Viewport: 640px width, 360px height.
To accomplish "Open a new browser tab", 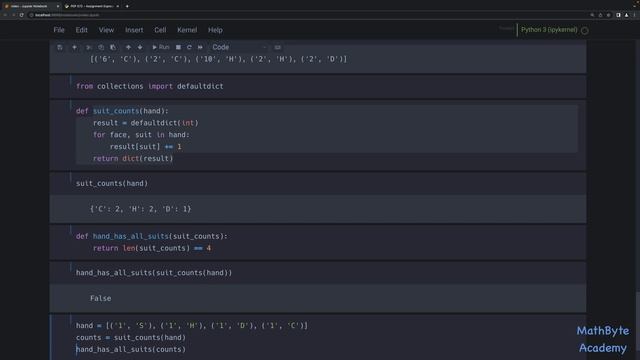I will pos(127,6).
